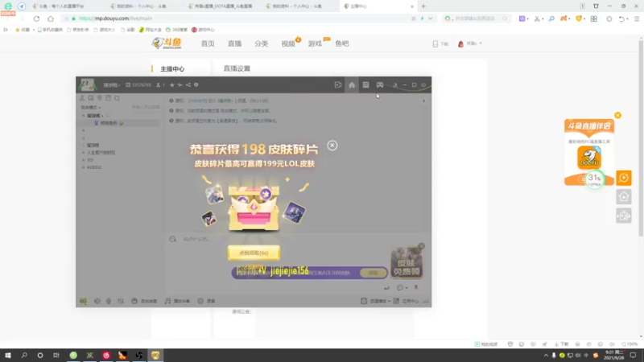Close the 198 皮肤碎片 reward popup
Viewport: 644px width, 362px height.
click(332, 146)
